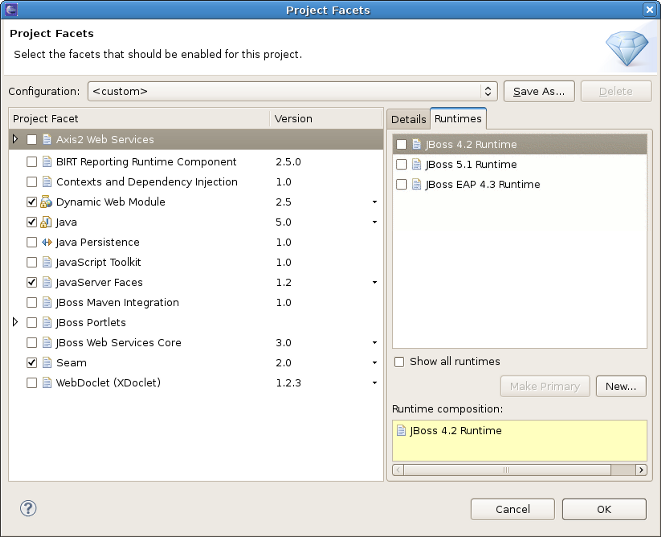Expand the JBoss Portlets tree node
661x537 pixels.
coord(16,322)
